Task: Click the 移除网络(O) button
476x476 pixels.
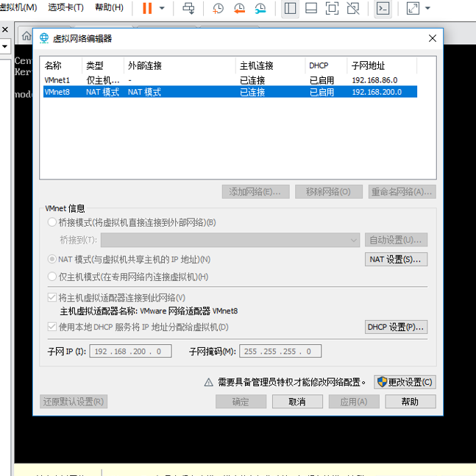Action: pos(329,192)
